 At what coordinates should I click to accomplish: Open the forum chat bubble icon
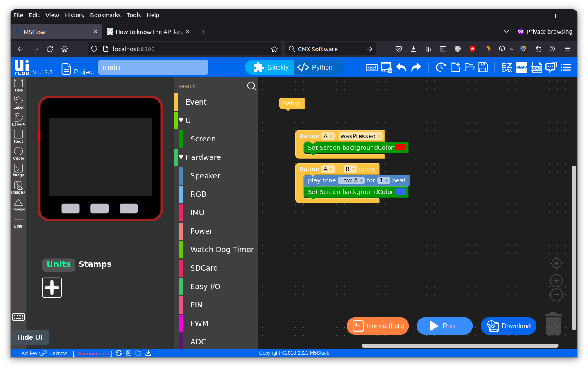(551, 67)
